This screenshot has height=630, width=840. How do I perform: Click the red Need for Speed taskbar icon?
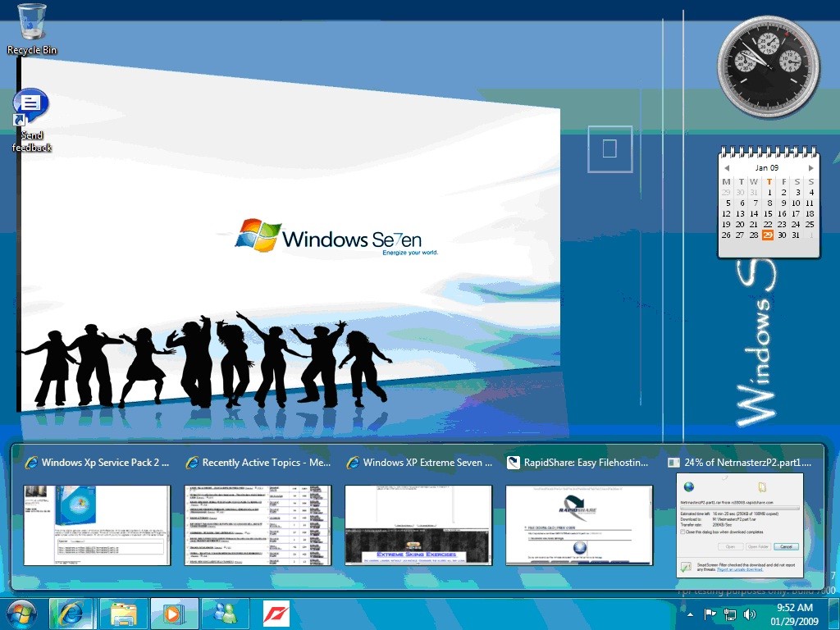click(x=276, y=614)
